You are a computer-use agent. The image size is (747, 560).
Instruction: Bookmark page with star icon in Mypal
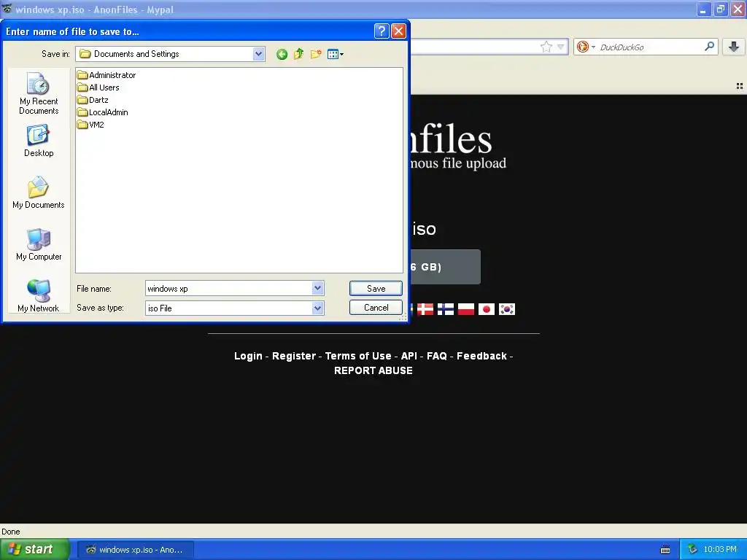point(546,47)
